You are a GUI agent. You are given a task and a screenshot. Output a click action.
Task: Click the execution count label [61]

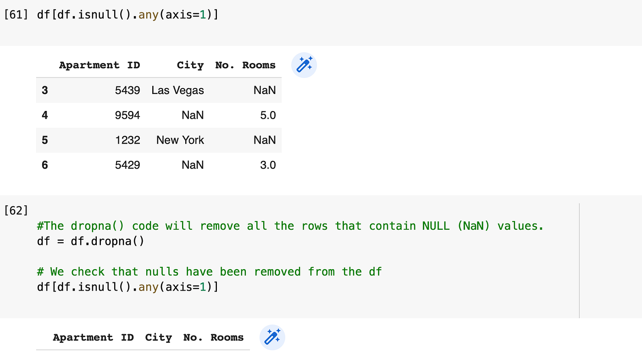(x=16, y=14)
